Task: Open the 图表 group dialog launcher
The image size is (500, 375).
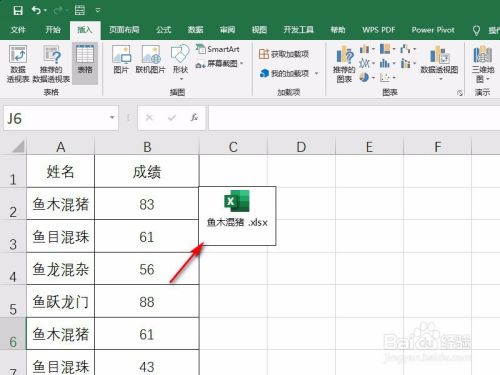Action: (460, 93)
